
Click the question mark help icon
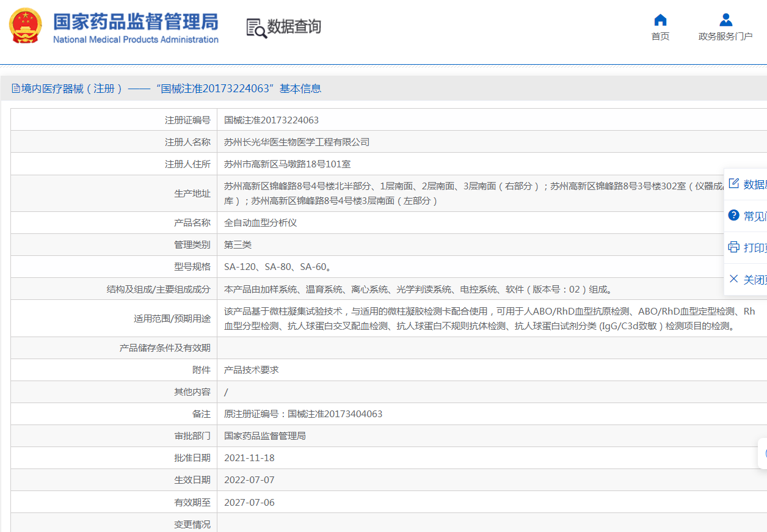pyautogui.click(x=734, y=216)
